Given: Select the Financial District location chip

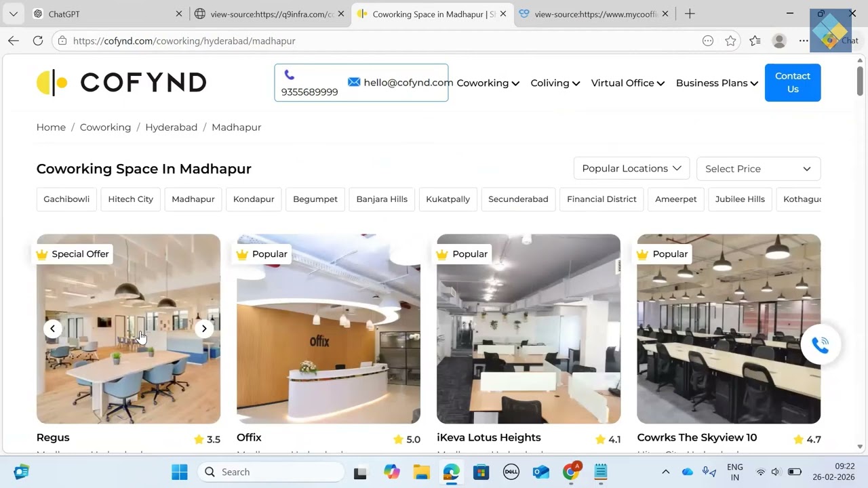Looking at the screenshot, I should (x=601, y=199).
